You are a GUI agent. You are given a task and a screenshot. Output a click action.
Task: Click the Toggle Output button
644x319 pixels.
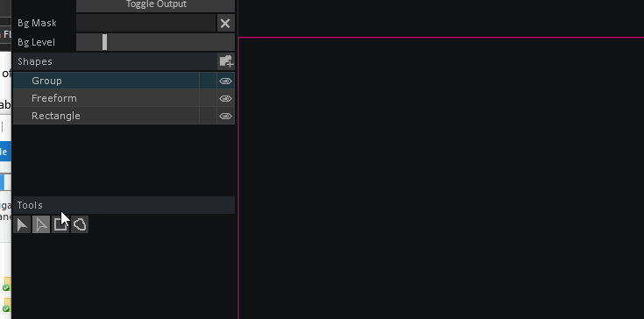(156, 5)
